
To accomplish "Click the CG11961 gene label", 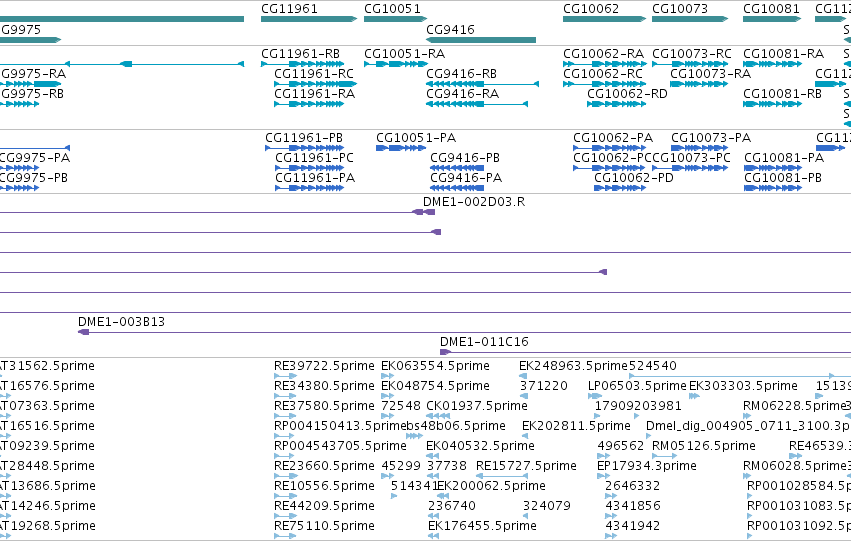I will click(x=289, y=9).
